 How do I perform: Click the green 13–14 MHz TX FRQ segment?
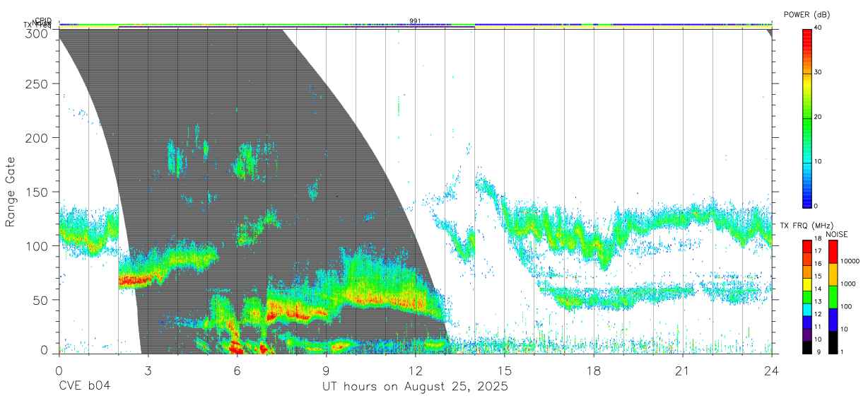807,296
